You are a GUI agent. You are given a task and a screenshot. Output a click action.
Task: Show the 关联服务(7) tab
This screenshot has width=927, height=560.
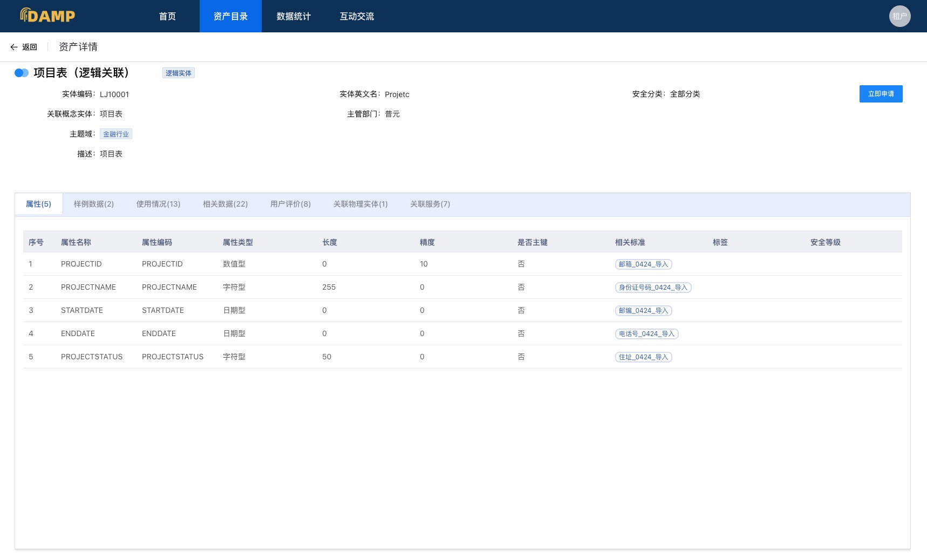pos(430,204)
